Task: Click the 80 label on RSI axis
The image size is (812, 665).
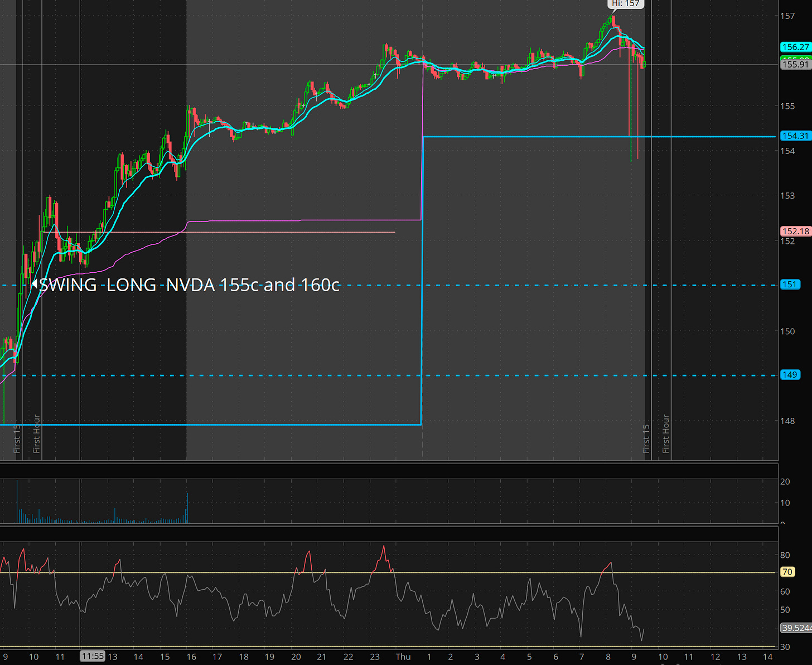Action: 785,555
